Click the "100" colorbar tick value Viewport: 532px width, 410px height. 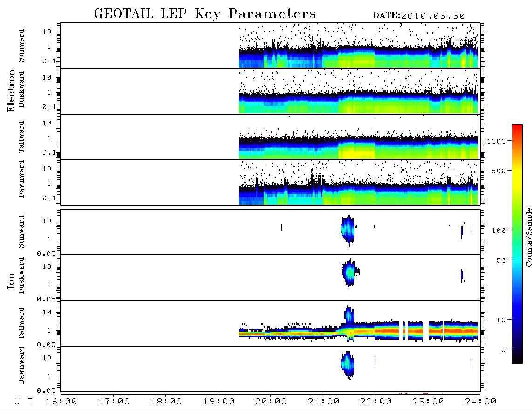point(498,231)
